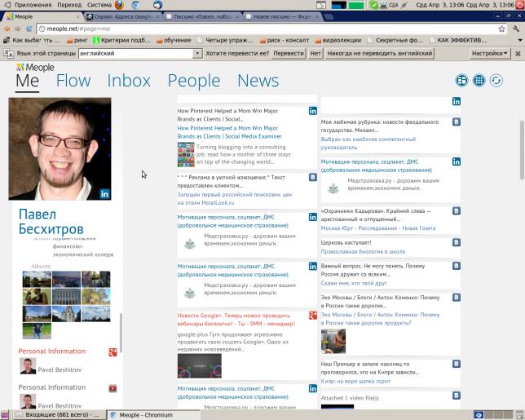Click the page vertical scrollbar
The width and height of the screenshot is (525, 420).
(x=522, y=150)
